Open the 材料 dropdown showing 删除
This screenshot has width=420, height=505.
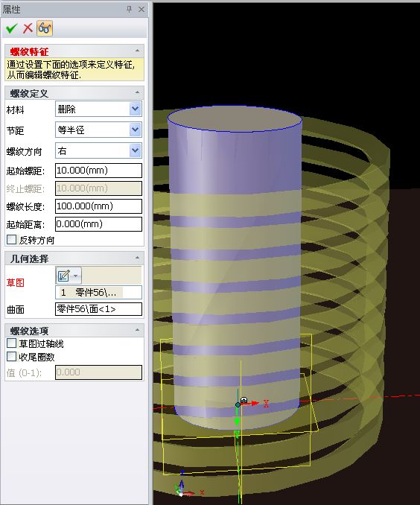(98, 109)
